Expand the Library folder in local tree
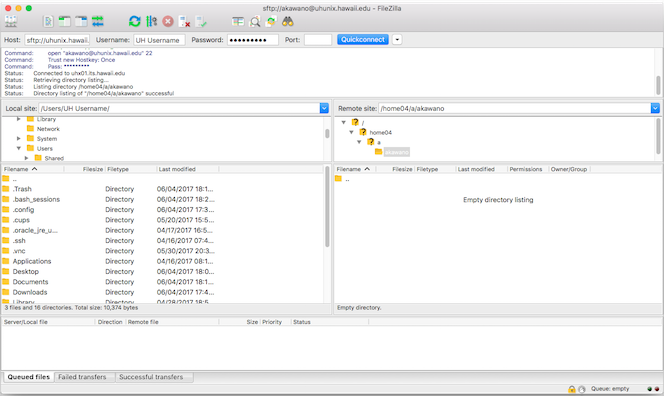664x396 pixels. tap(19, 119)
